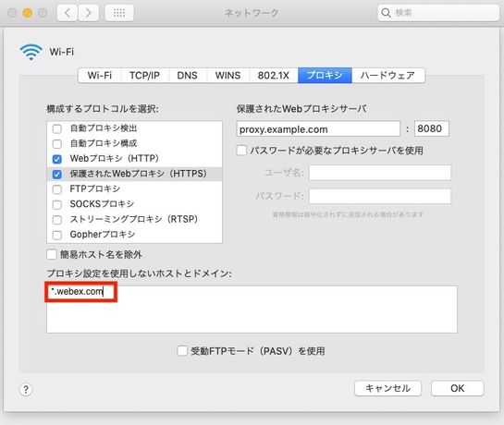
Task: Toggle 簡易ホスト名を除外 checkbox
Action: 52,254
